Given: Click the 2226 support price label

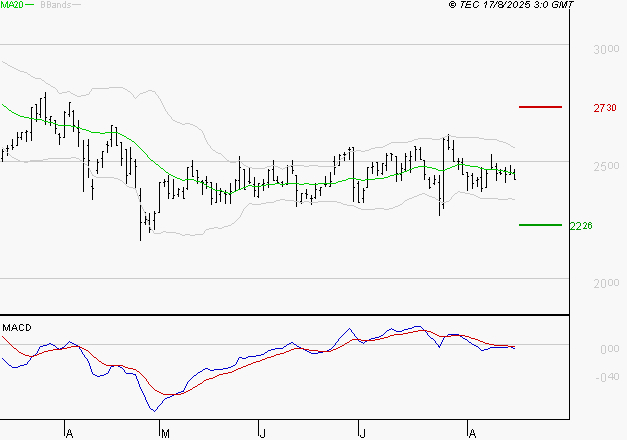Looking at the screenshot, I should coord(581,226).
